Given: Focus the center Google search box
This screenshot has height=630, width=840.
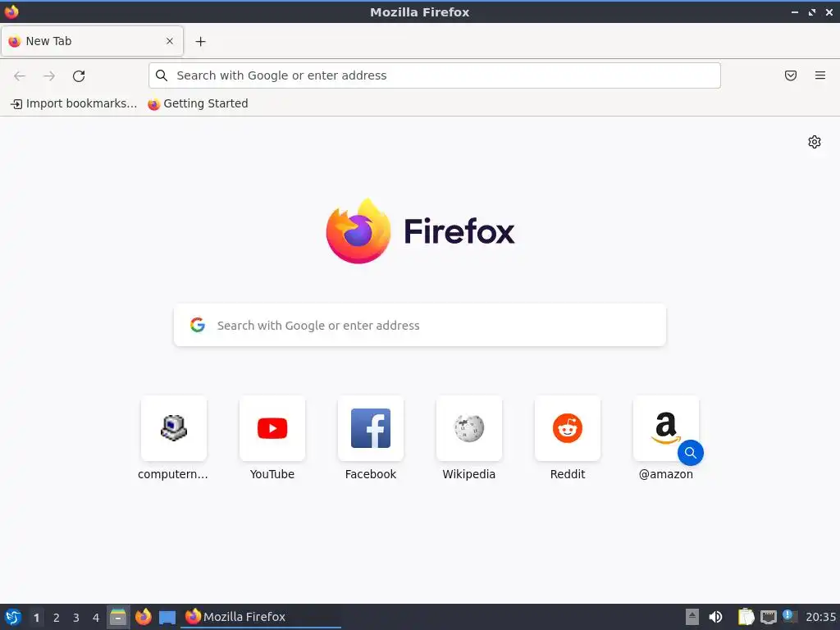Looking at the screenshot, I should (420, 325).
